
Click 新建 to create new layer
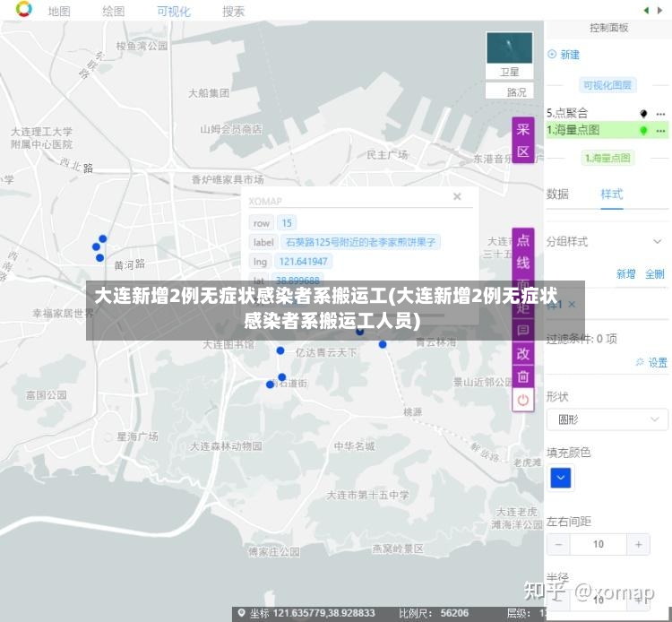[x=570, y=55]
